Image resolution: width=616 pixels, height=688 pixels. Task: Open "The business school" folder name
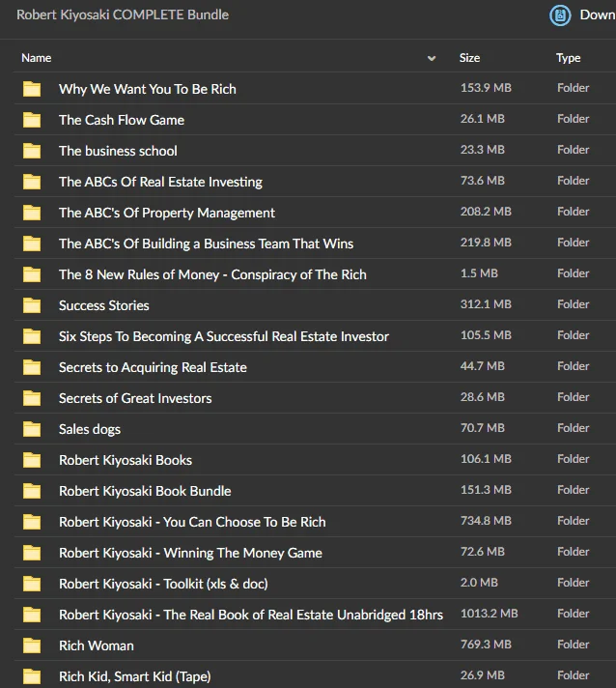point(118,151)
